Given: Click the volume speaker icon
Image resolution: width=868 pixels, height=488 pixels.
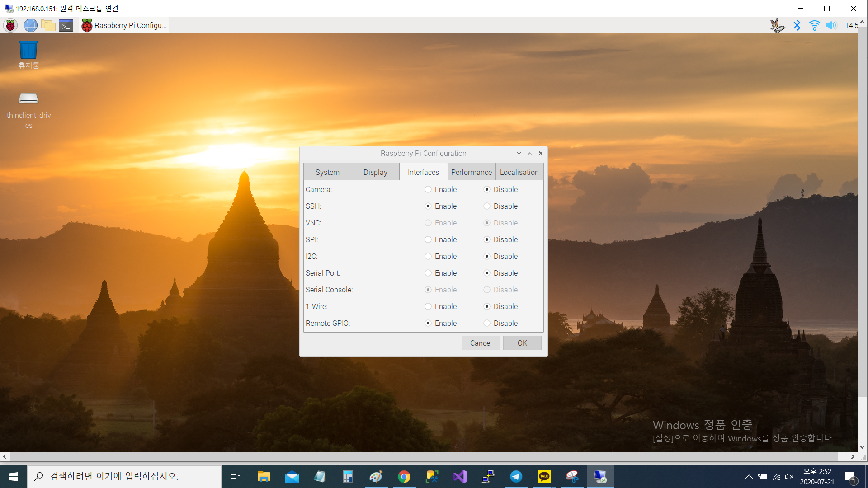Looking at the screenshot, I should click(831, 25).
